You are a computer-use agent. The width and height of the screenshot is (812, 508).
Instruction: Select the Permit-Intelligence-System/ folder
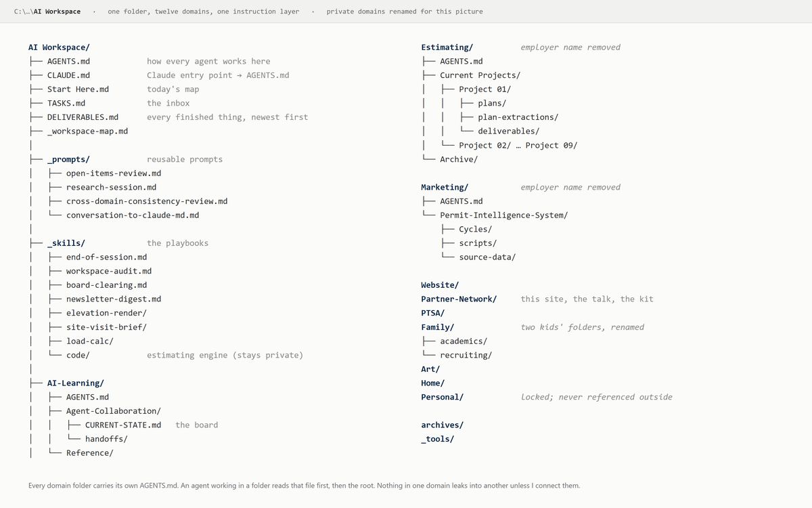[504, 215]
